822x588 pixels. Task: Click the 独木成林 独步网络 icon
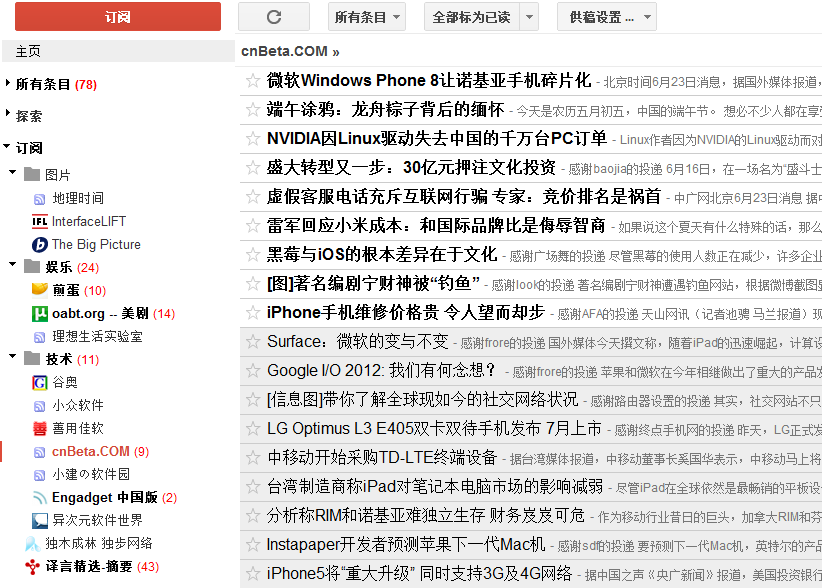tap(33, 543)
